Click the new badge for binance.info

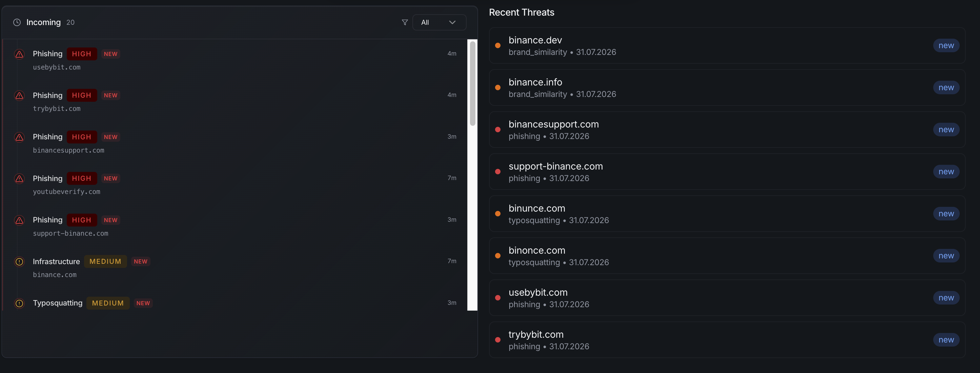tap(946, 87)
